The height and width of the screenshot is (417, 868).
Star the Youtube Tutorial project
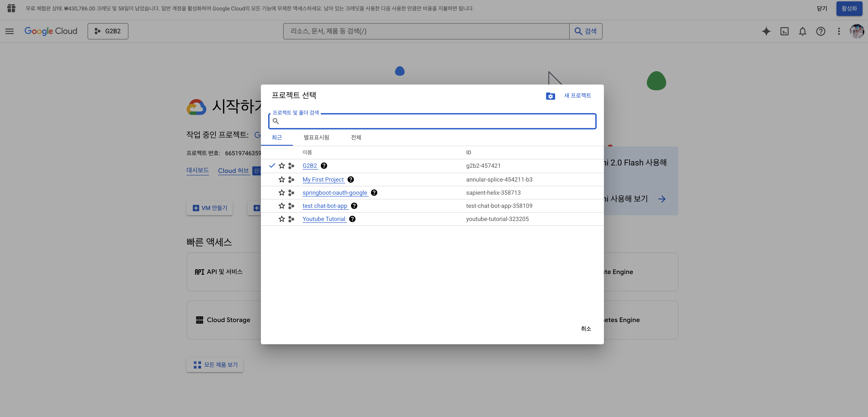tap(282, 219)
